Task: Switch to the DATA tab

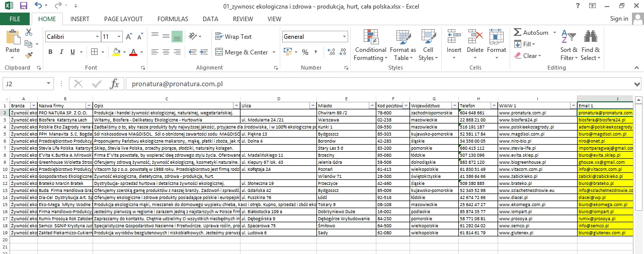Action: 210,19
